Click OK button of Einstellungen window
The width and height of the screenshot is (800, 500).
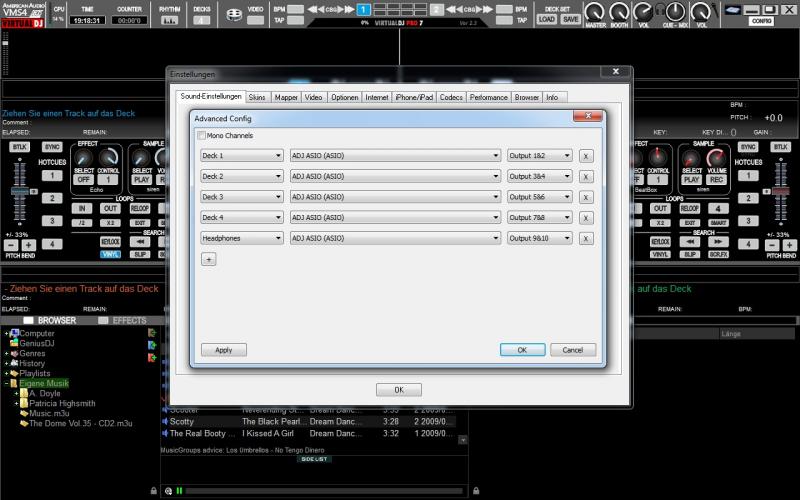399,390
